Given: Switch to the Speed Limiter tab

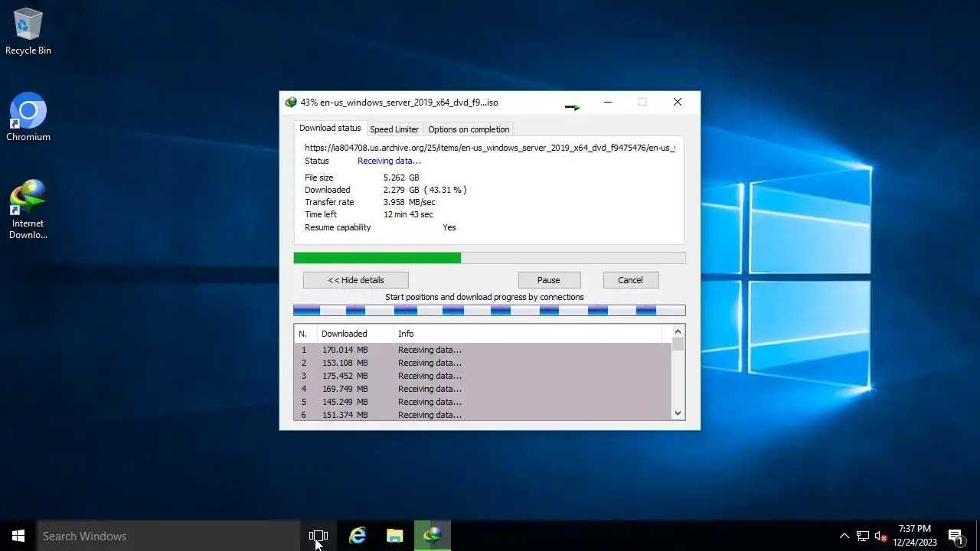Looking at the screenshot, I should point(394,129).
